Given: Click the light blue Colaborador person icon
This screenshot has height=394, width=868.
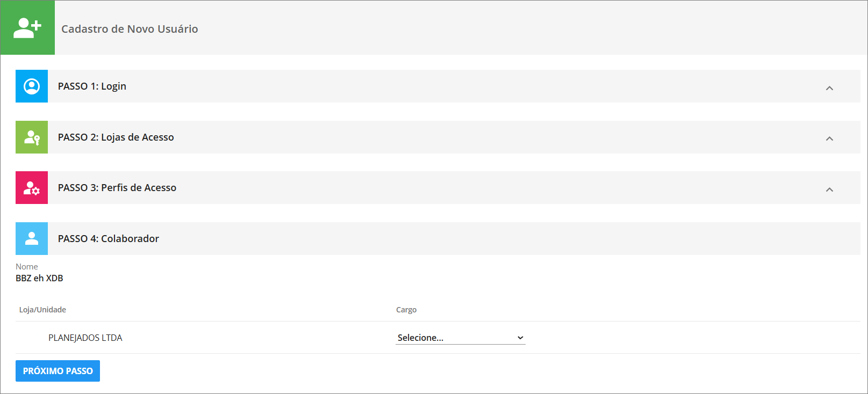Looking at the screenshot, I should click(x=32, y=238).
